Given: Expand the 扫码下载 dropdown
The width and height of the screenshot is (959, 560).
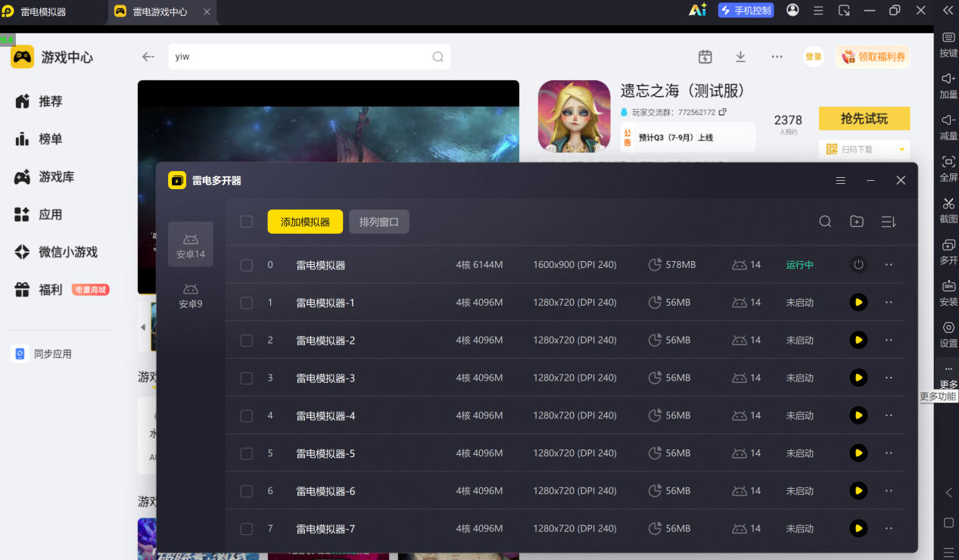Looking at the screenshot, I should point(901,150).
